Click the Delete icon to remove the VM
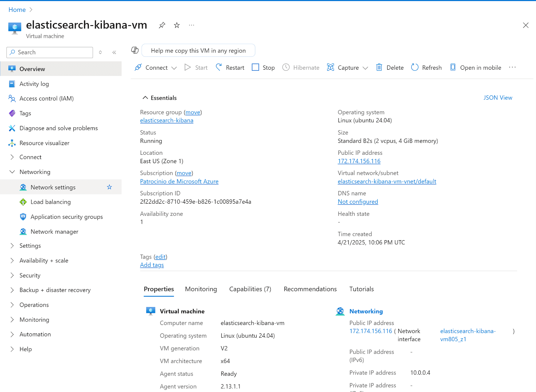The width and height of the screenshot is (536, 392). (x=379, y=67)
